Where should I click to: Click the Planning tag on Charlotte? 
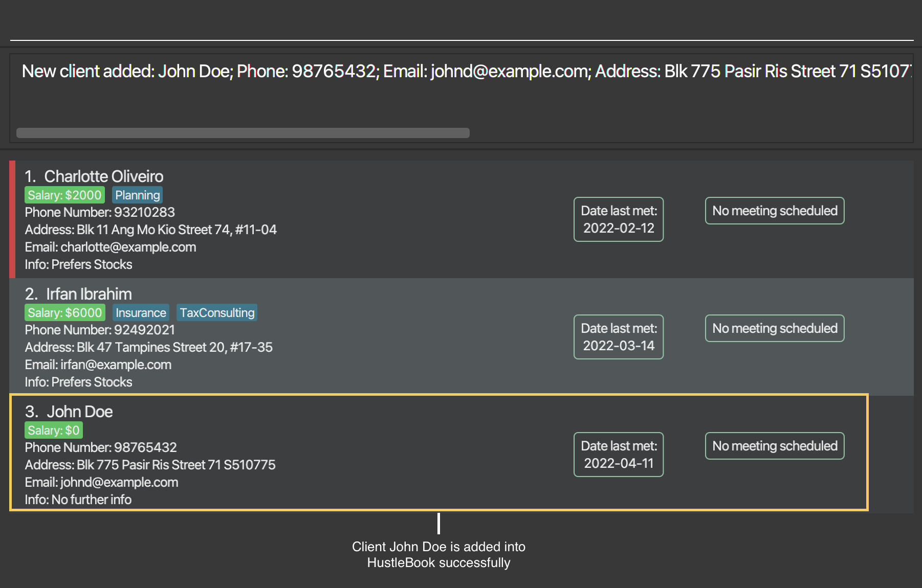(x=138, y=195)
